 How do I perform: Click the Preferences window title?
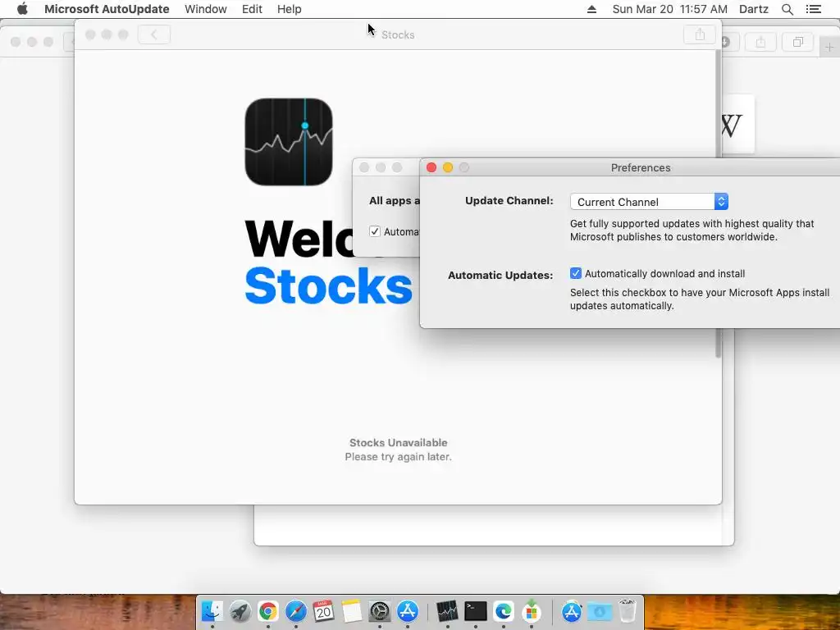(x=641, y=167)
